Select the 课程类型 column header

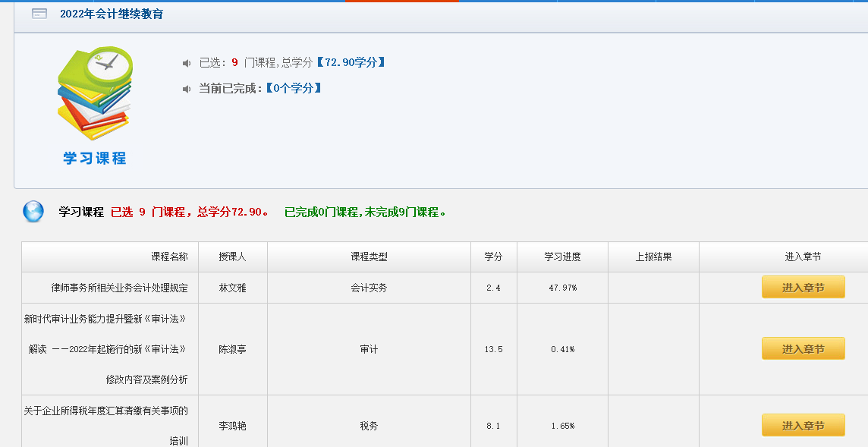tap(369, 257)
